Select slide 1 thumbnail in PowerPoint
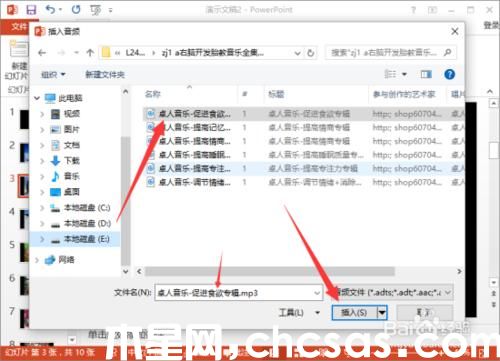 tap(25, 119)
